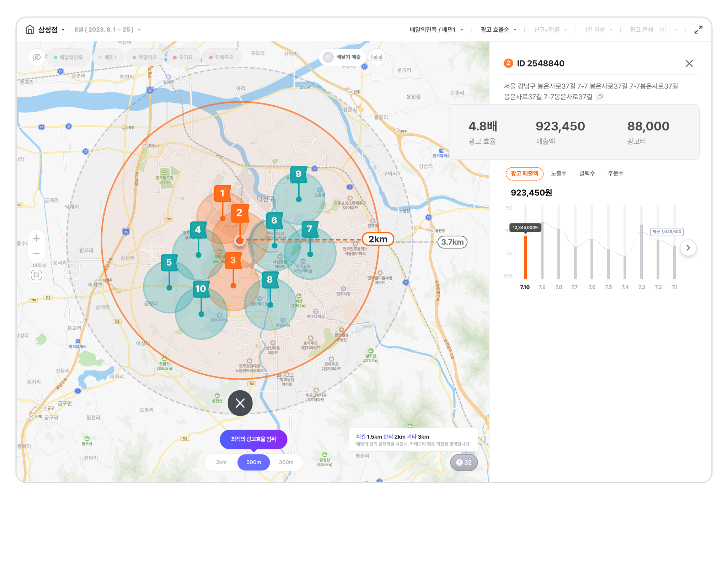Switch to the 클릭수 tab
The image size is (728, 579).
coord(587,173)
